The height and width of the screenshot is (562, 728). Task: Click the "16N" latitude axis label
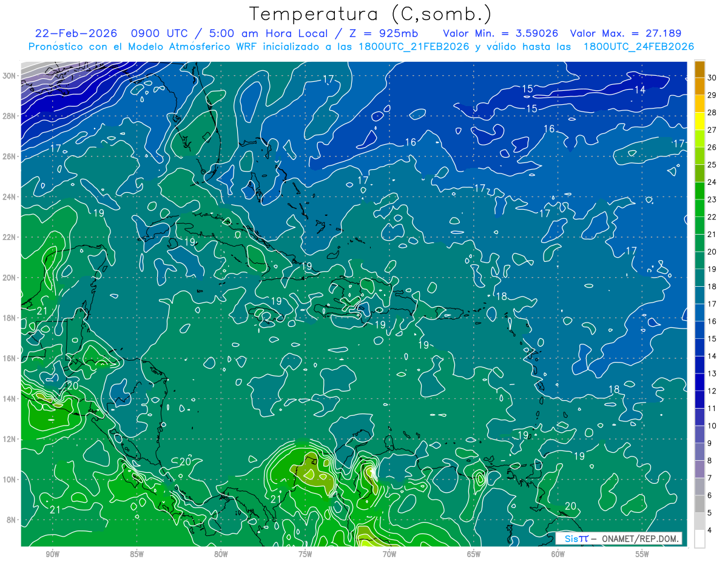[x=10, y=358]
